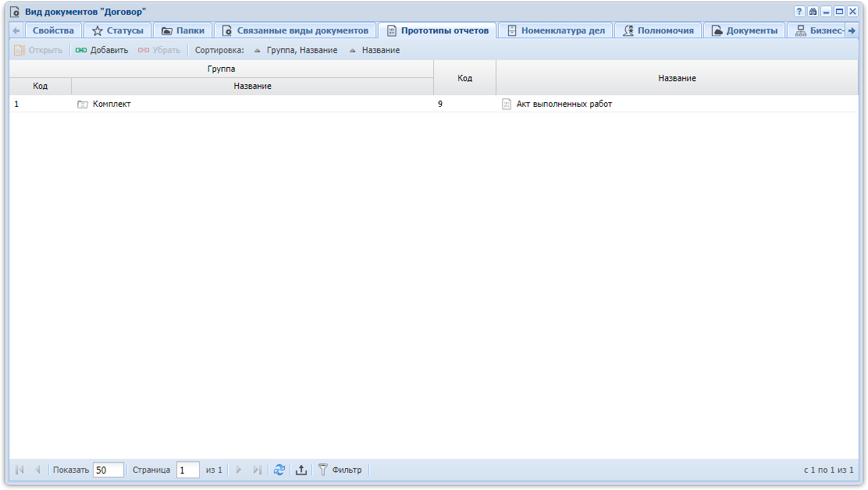Click the group Код column header
This screenshot has height=490, width=868.
pos(40,87)
